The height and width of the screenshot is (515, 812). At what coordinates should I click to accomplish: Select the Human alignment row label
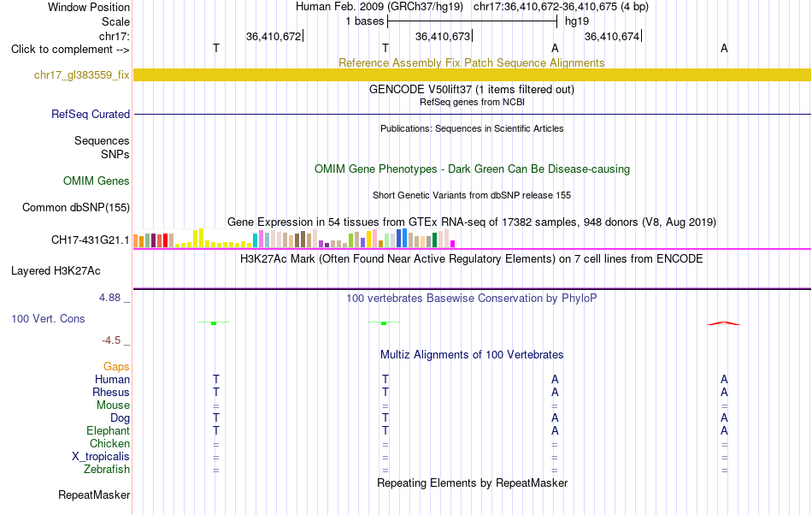point(112,379)
